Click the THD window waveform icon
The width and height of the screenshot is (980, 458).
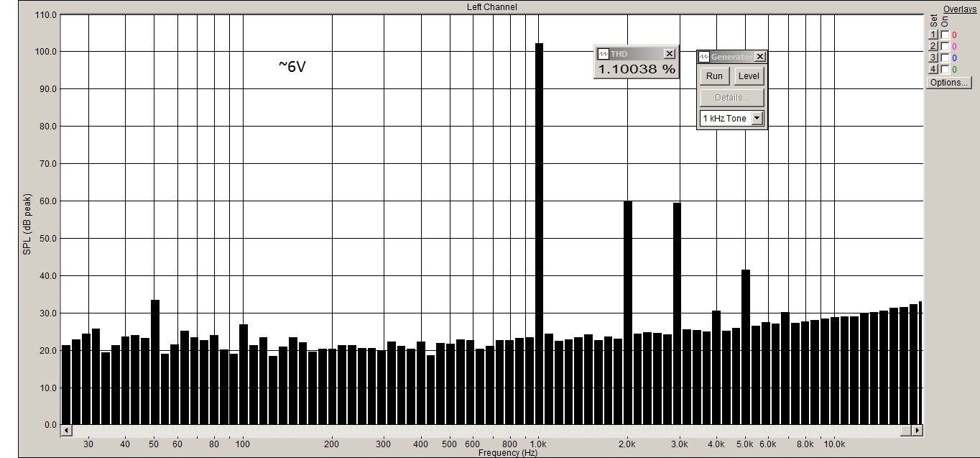[603, 54]
